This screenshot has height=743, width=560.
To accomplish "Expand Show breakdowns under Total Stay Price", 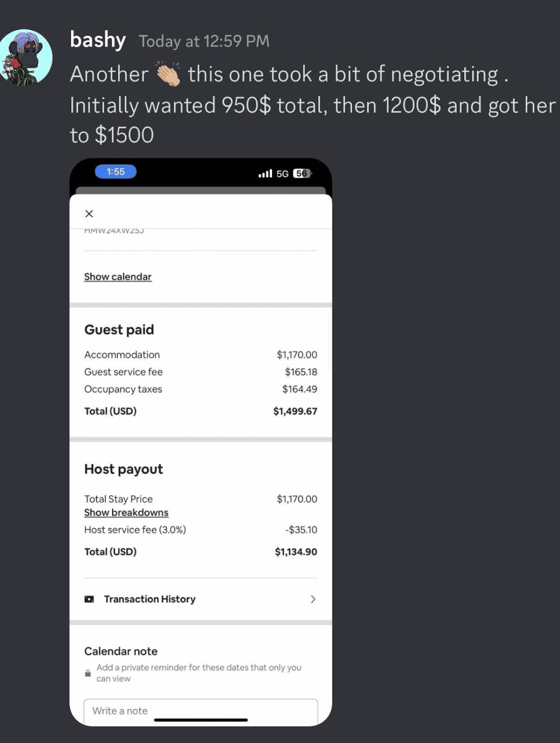I will pyautogui.click(x=126, y=513).
